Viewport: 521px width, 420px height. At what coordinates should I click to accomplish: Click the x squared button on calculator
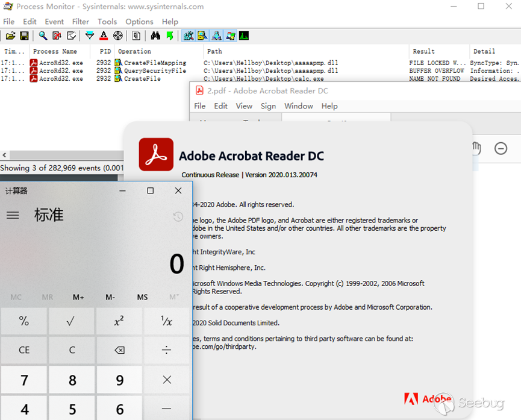pos(119,321)
